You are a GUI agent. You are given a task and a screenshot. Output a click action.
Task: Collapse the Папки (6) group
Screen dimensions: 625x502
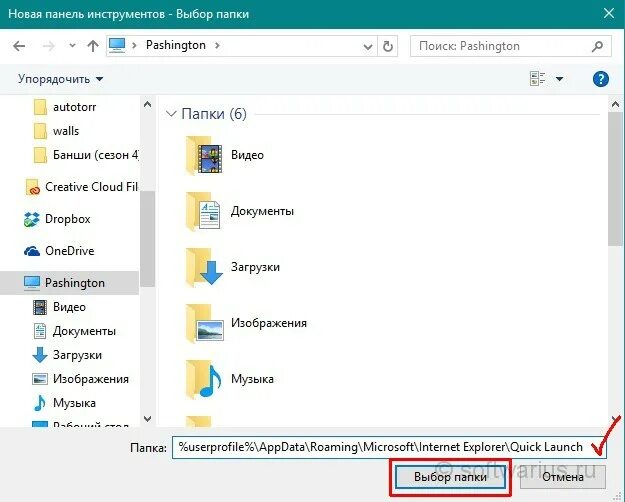(171, 114)
